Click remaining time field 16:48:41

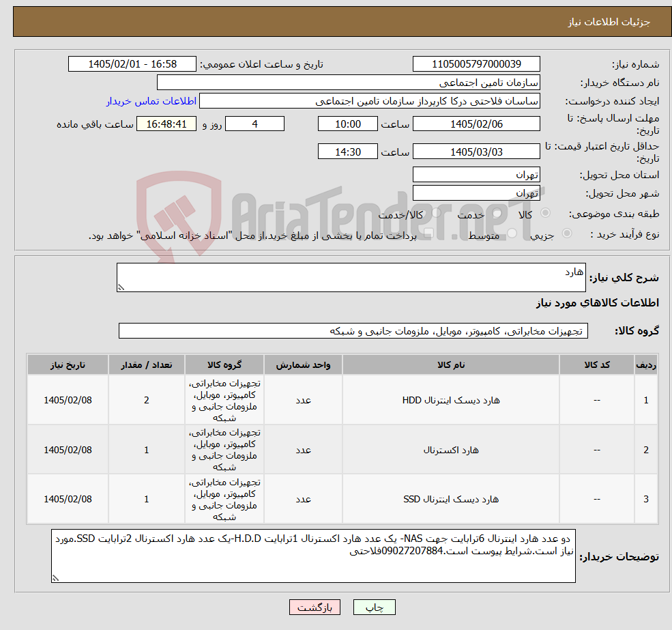tap(166, 124)
